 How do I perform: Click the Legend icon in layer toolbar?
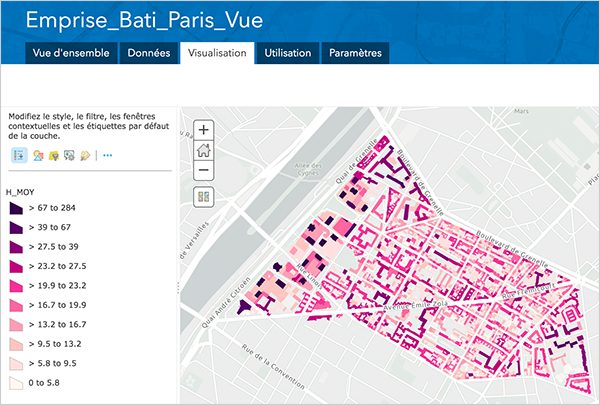tap(19, 155)
